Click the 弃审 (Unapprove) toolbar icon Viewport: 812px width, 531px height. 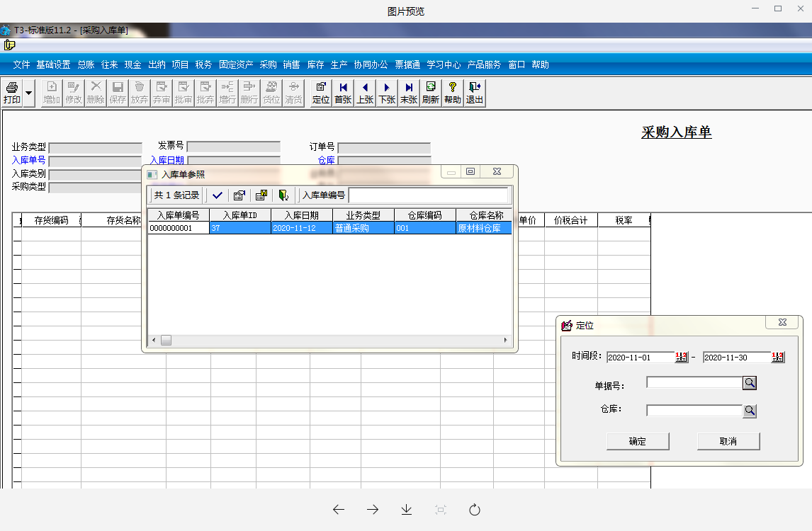[162, 93]
